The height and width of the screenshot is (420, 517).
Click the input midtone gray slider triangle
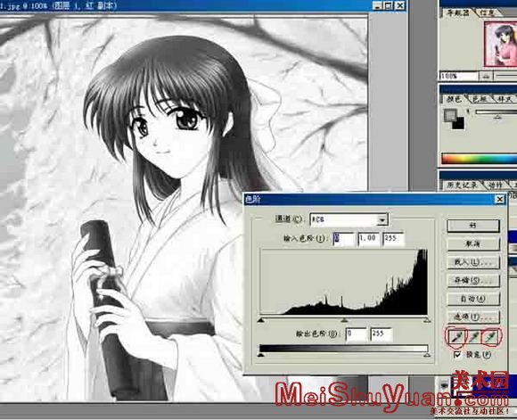(345, 320)
